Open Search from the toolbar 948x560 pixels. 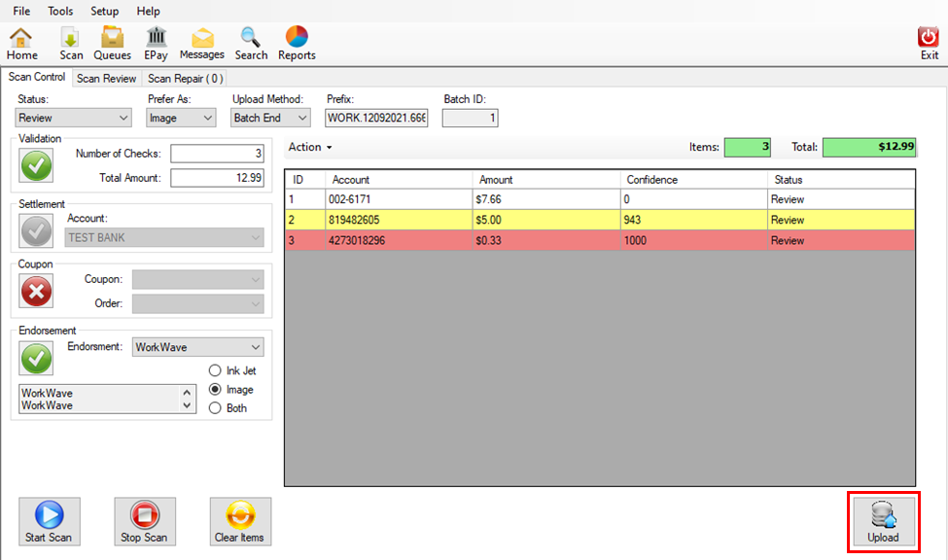point(251,42)
